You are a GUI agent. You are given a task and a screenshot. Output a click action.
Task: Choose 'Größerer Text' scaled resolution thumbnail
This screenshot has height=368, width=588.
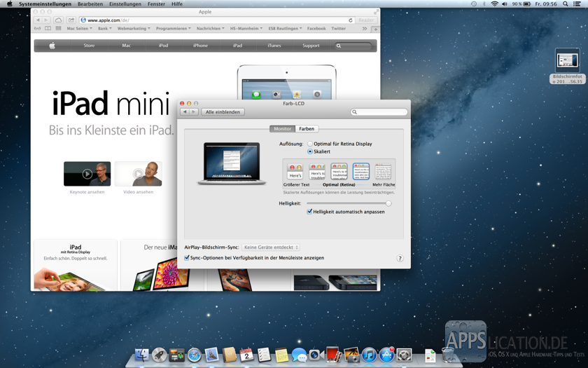pyautogui.click(x=295, y=172)
